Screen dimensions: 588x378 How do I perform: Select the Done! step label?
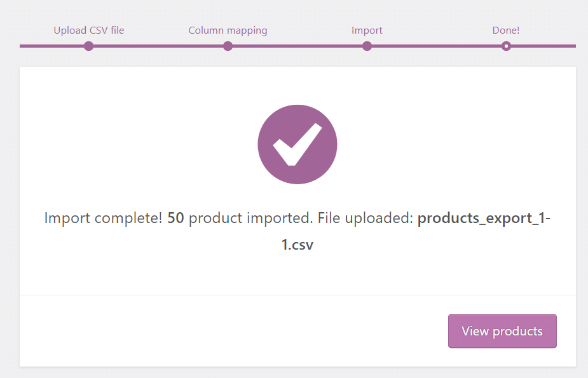506,30
